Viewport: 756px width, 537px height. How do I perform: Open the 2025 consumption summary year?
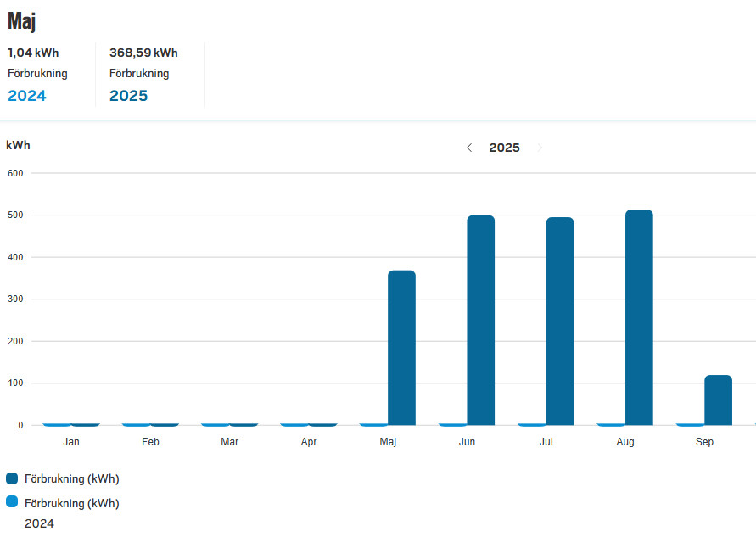(128, 96)
